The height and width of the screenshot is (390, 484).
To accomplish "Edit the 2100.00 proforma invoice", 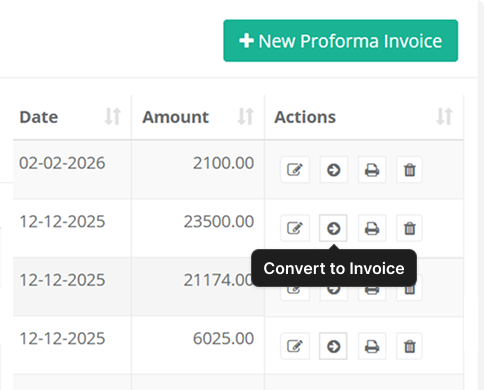I will pos(295,170).
